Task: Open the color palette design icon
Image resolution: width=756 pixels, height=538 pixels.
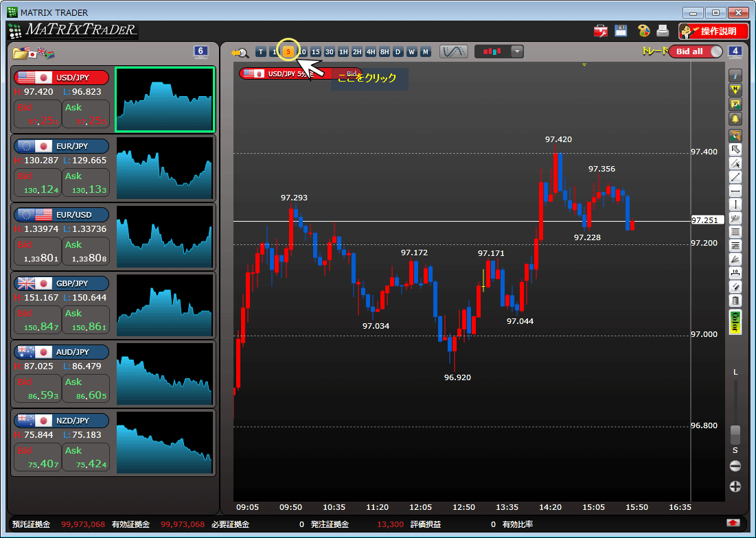Action: pyautogui.click(x=643, y=31)
